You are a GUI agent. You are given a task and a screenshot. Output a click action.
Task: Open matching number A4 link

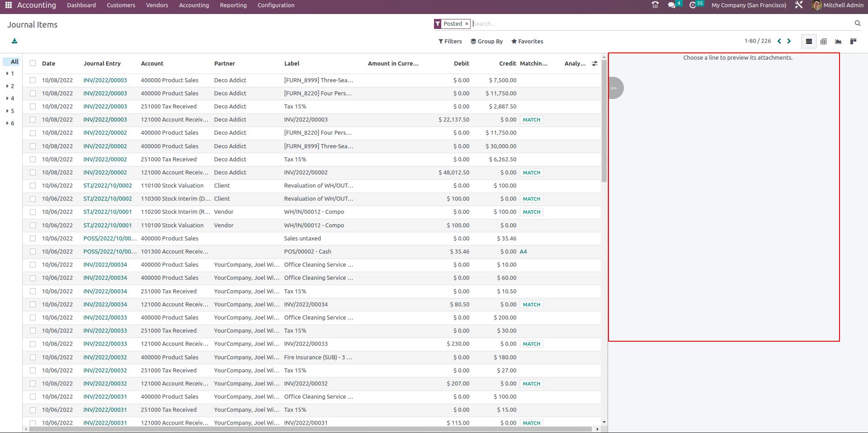coord(523,251)
